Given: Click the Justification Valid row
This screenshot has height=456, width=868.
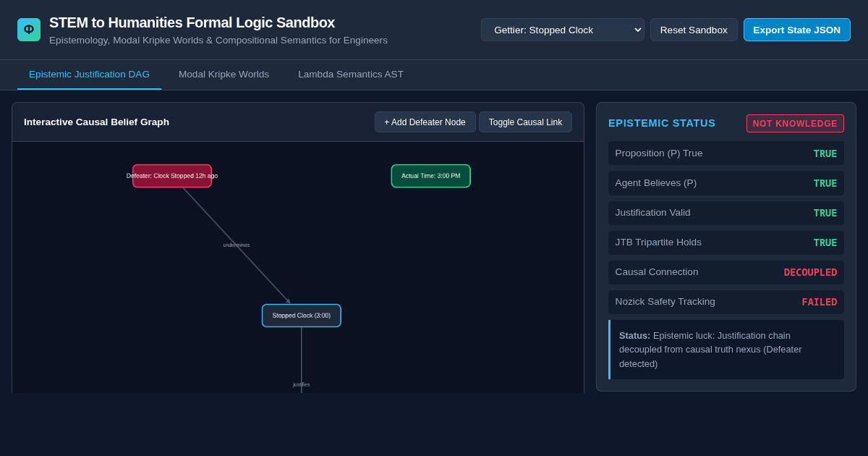Looking at the screenshot, I should (x=726, y=213).
